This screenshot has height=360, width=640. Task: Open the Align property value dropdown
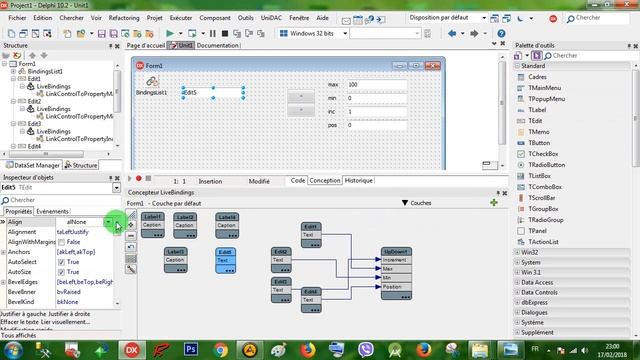click(x=108, y=222)
